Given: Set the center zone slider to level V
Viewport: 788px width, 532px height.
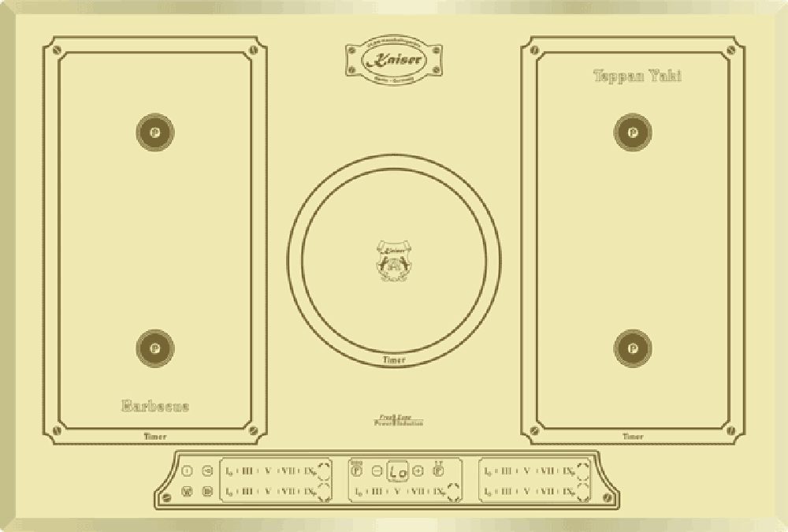Looking at the screenshot, I should [x=397, y=491].
